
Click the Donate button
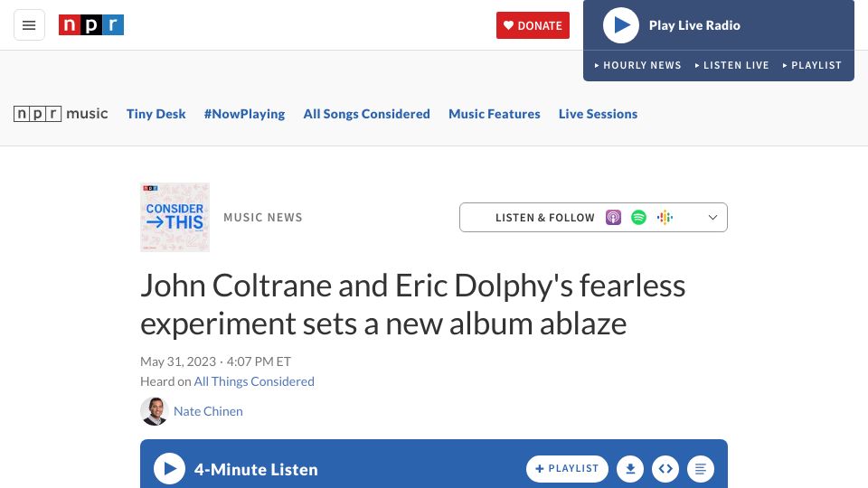point(533,25)
